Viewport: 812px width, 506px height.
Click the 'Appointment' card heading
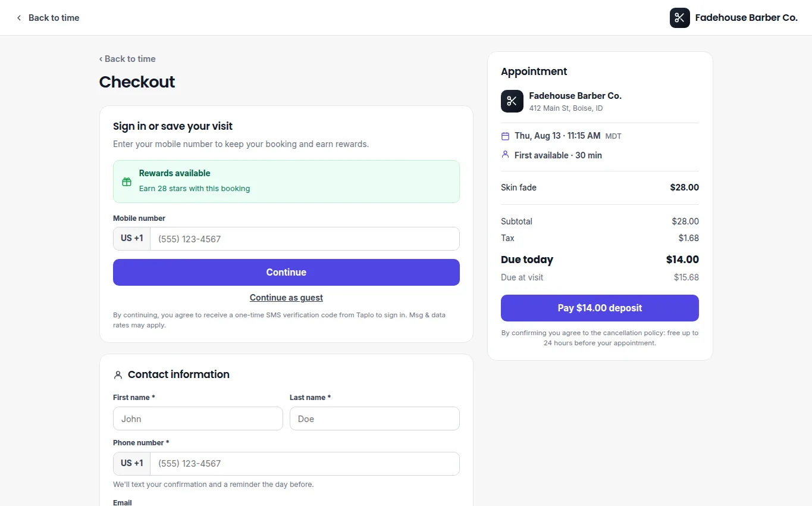(x=534, y=71)
